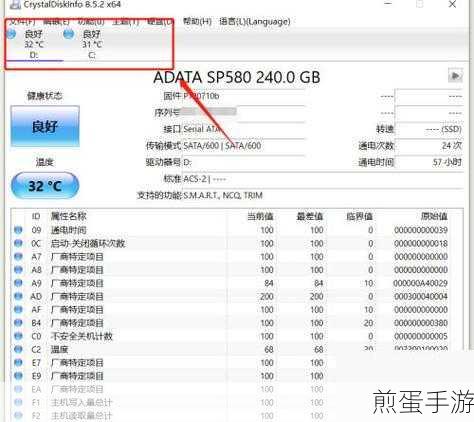Click threshold value 20 in row B4
The height and width of the screenshot is (422, 474).
point(368,323)
